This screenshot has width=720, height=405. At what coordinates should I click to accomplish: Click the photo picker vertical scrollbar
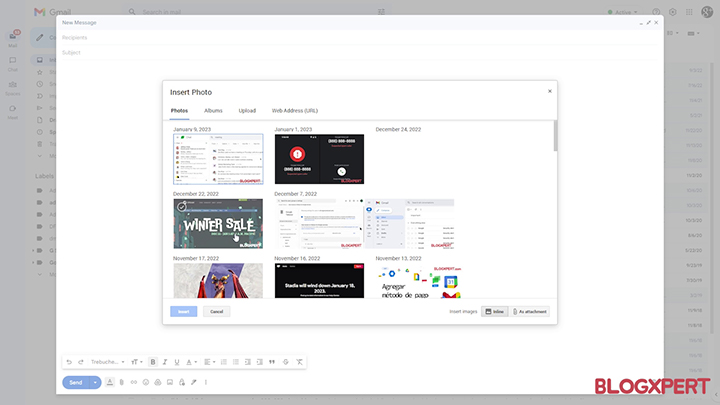[555, 136]
